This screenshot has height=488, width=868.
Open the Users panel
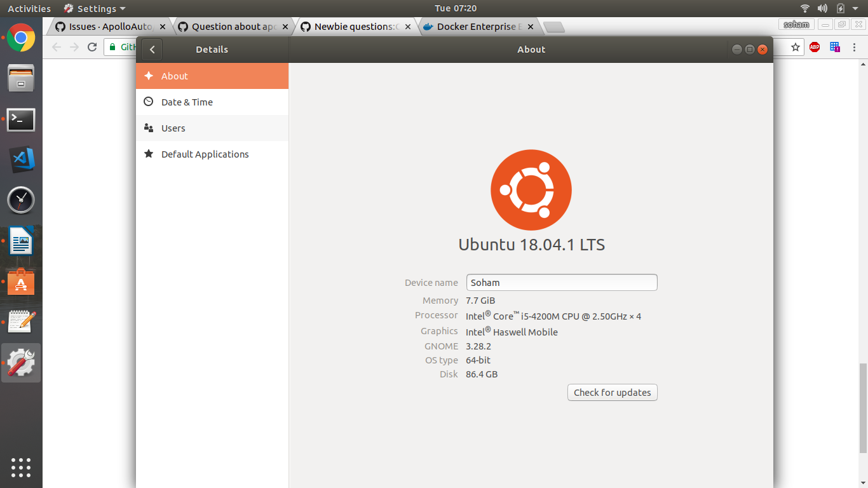tap(212, 128)
